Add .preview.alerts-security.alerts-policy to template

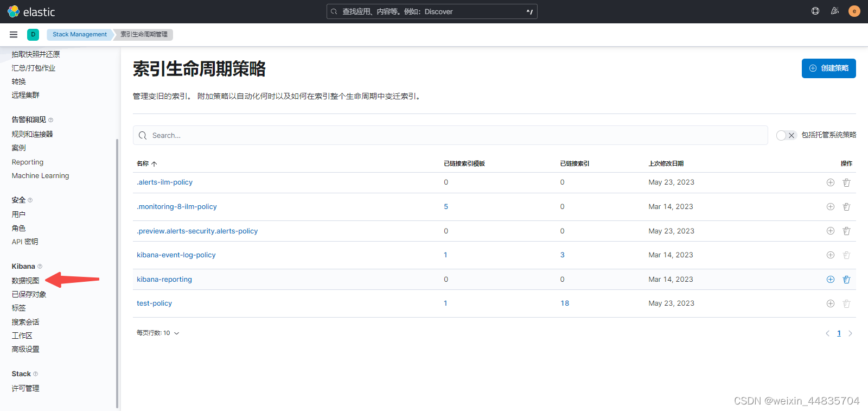[831, 231]
